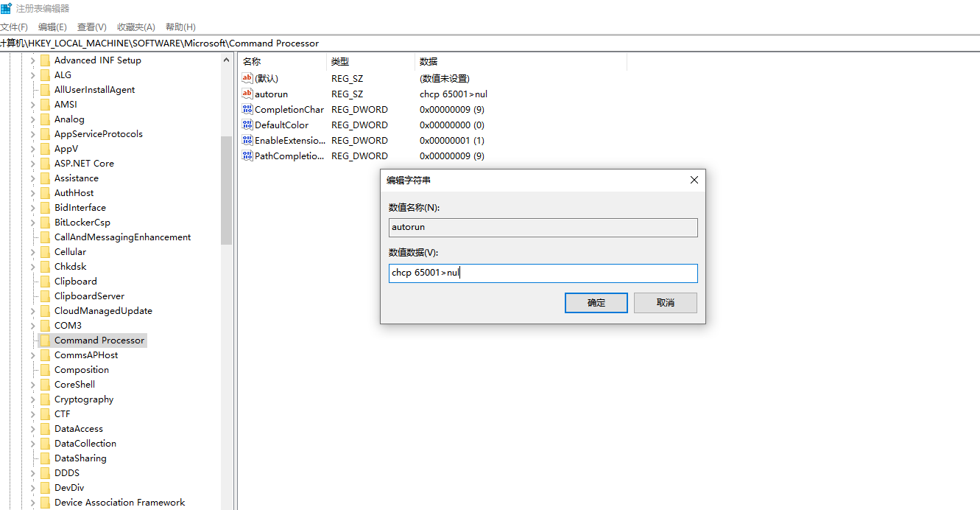Screen dimensions: 980x510
Task: Click the REG_DWORD icon beside EnableExtensio...
Action: click(x=247, y=140)
